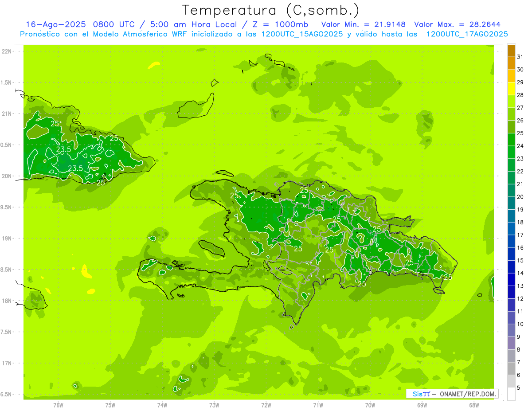Click the title "Temperatura (C,somb.)"
The height and width of the screenshot is (411, 532).
coord(271,11)
